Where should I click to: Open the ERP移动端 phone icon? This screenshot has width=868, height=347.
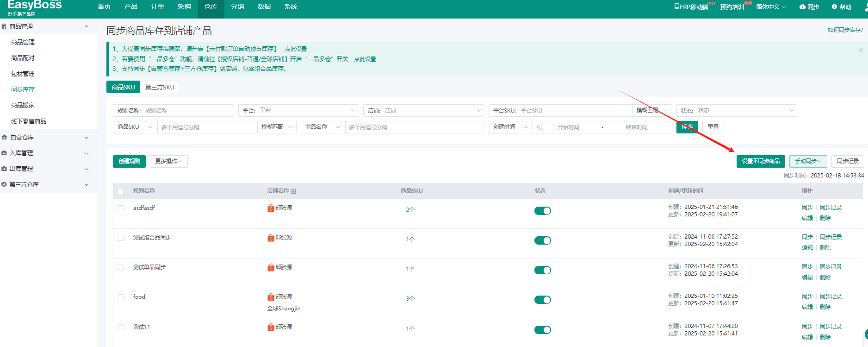pyautogui.click(x=677, y=6)
